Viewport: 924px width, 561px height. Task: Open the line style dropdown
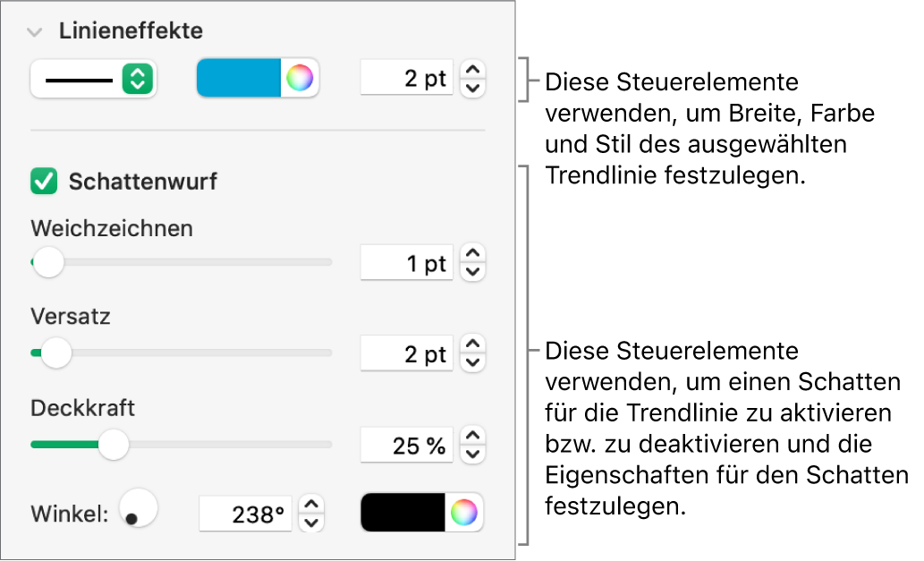point(93,79)
